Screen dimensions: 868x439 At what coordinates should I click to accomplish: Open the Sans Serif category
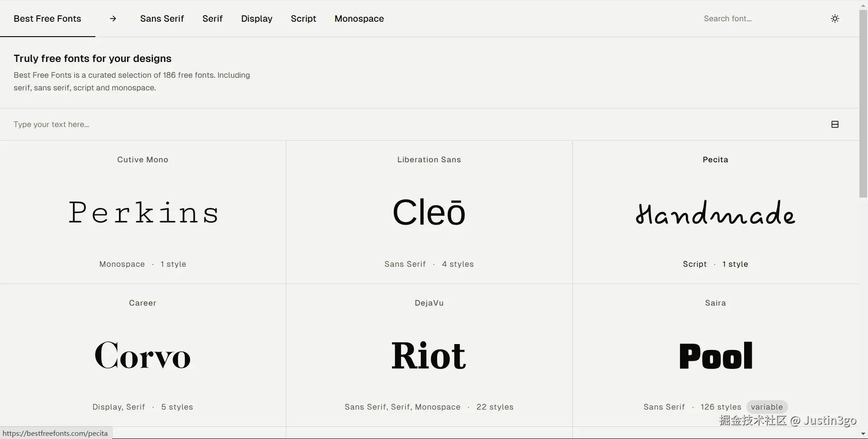point(162,19)
